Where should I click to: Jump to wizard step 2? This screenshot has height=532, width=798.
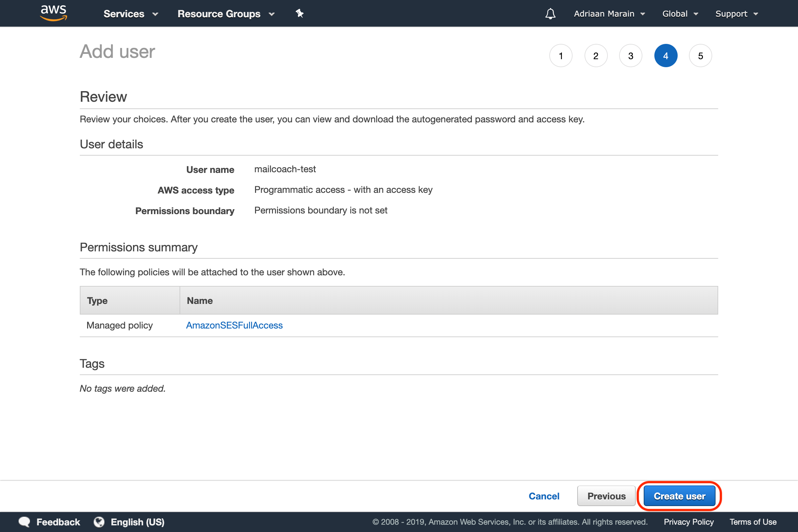click(596, 56)
